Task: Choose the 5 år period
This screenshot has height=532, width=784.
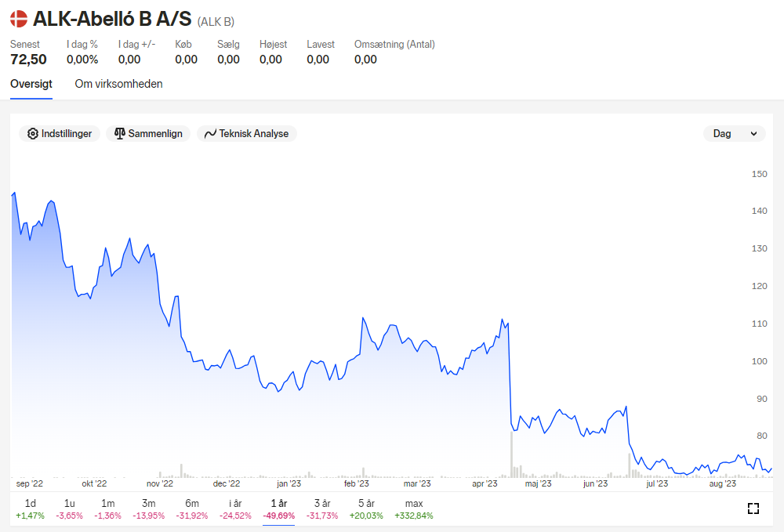Action: [366, 509]
